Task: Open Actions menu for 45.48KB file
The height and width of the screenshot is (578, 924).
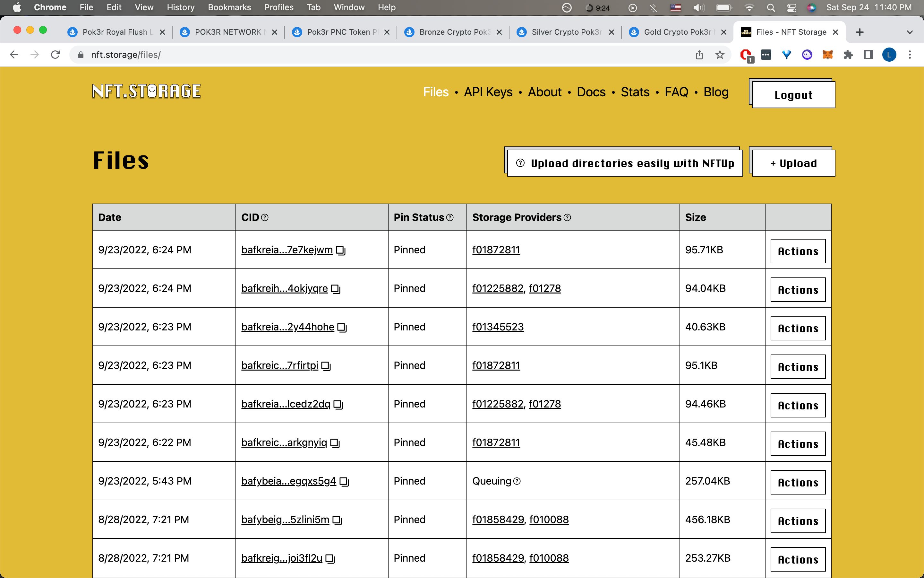Action: 798,444
